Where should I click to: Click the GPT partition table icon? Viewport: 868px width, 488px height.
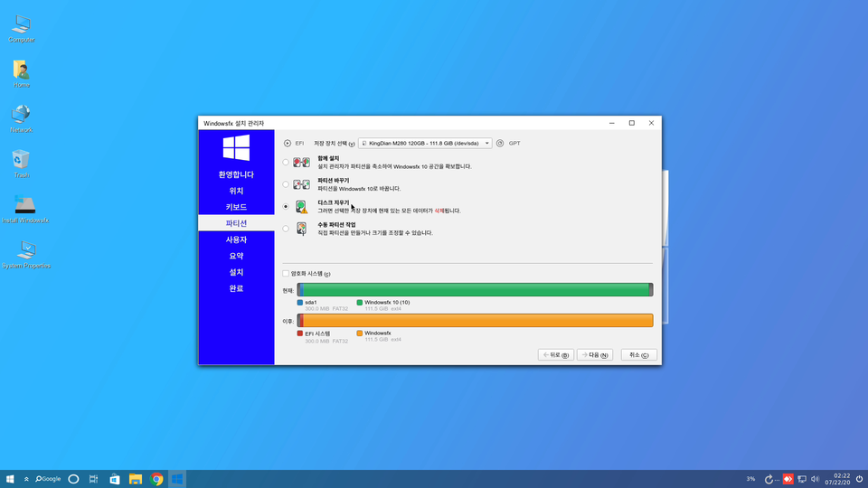pos(500,144)
